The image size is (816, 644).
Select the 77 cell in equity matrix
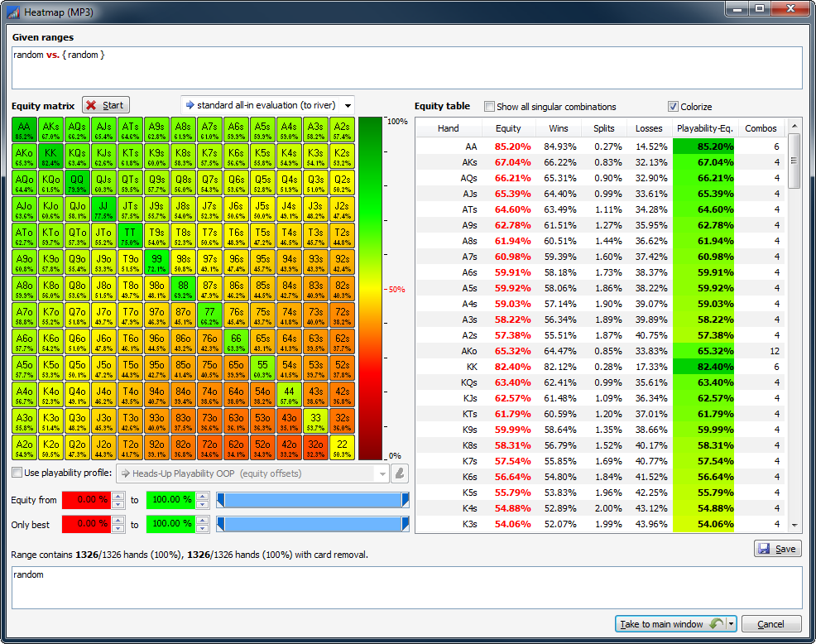click(x=209, y=315)
